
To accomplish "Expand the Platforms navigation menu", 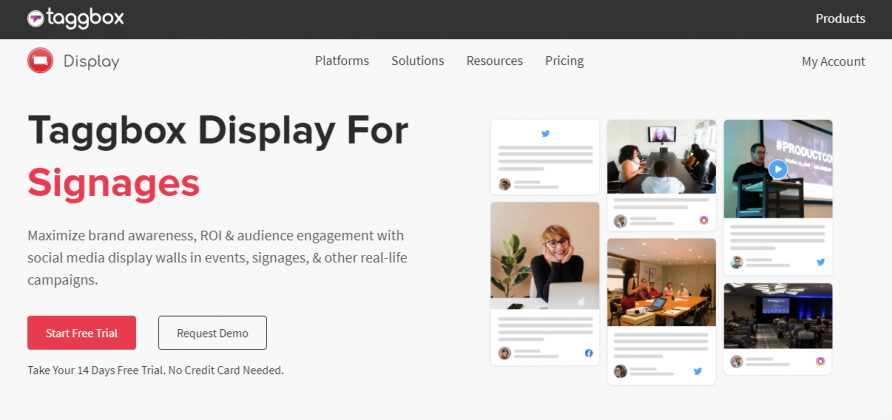I will 342,60.
